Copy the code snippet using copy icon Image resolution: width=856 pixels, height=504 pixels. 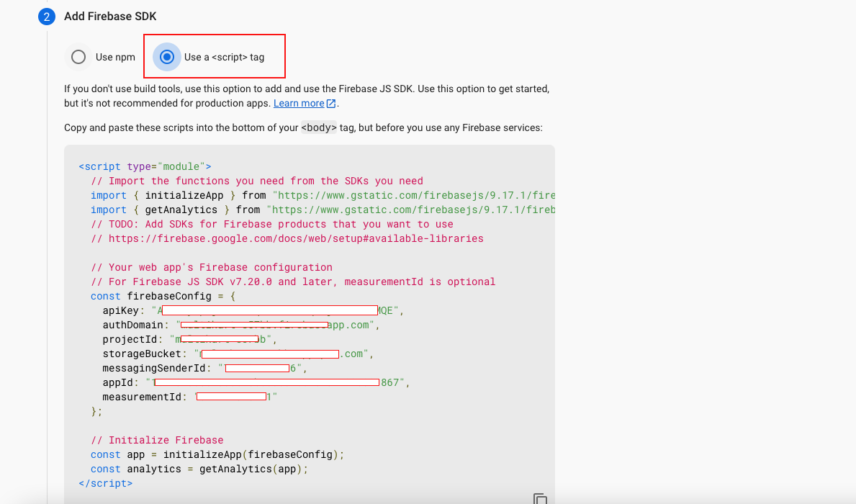(x=540, y=498)
